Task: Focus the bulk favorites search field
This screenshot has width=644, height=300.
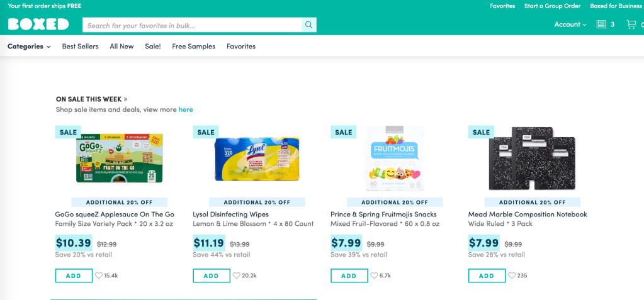Action: [x=192, y=25]
